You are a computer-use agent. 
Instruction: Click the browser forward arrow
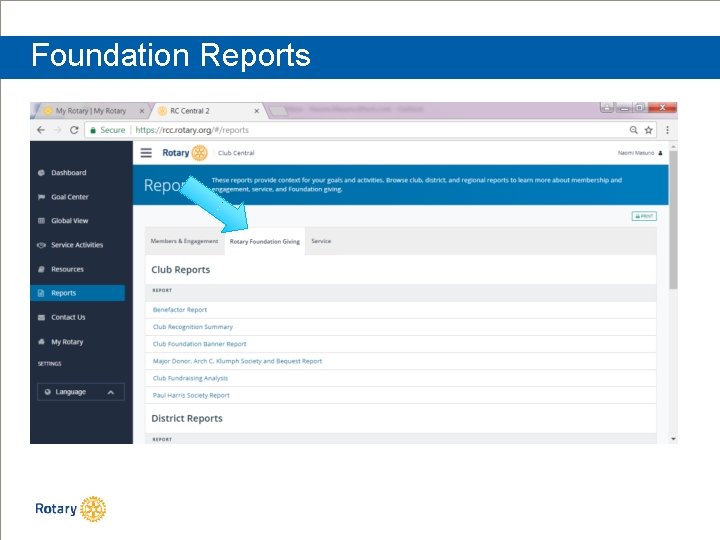[57, 130]
